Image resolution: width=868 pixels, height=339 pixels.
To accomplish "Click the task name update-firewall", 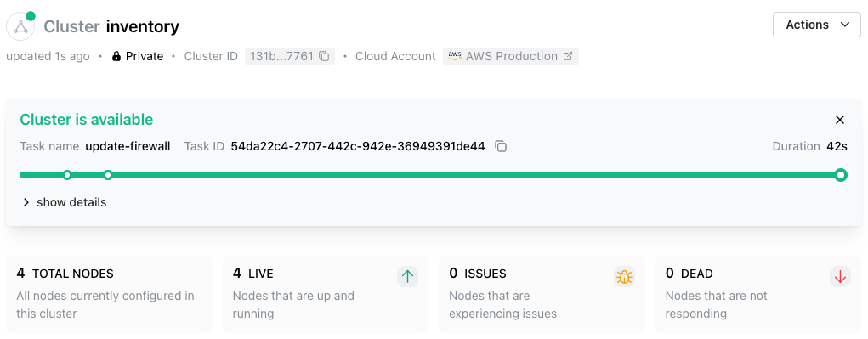I will tap(128, 146).
